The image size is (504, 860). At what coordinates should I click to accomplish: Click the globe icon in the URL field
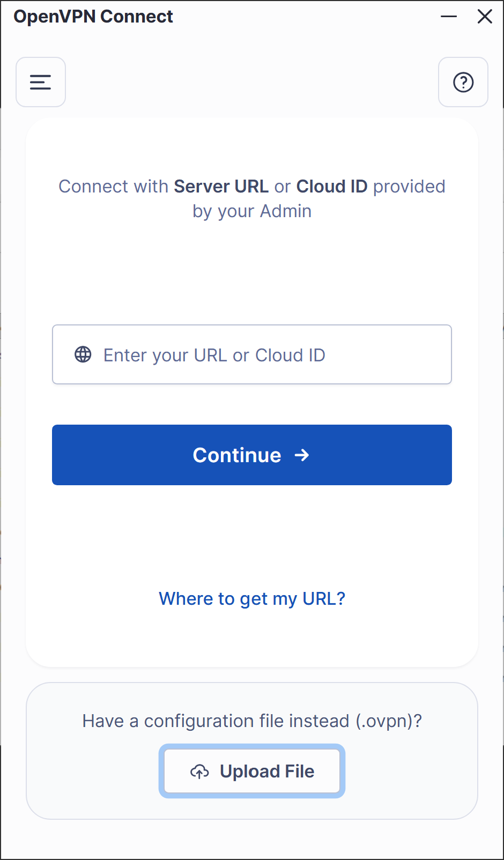[83, 354]
